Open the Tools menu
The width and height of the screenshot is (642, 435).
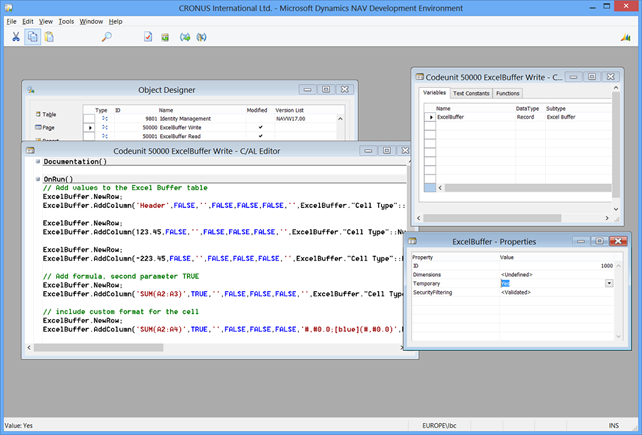pyautogui.click(x=66, y=21)
